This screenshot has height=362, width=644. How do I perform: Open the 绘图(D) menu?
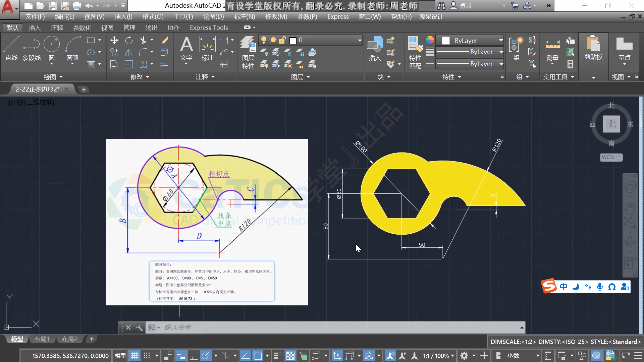[213, 17]
